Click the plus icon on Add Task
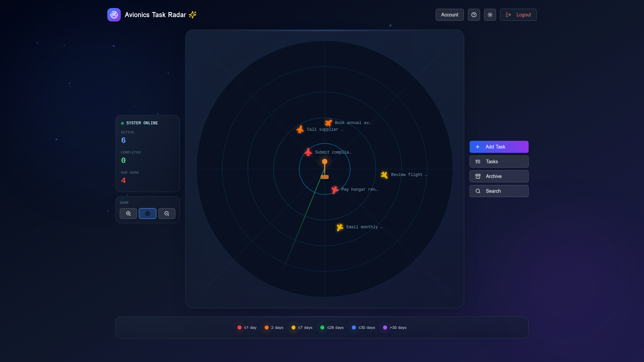The width and height of the screenshot is (644, 362). pos(478,147)
